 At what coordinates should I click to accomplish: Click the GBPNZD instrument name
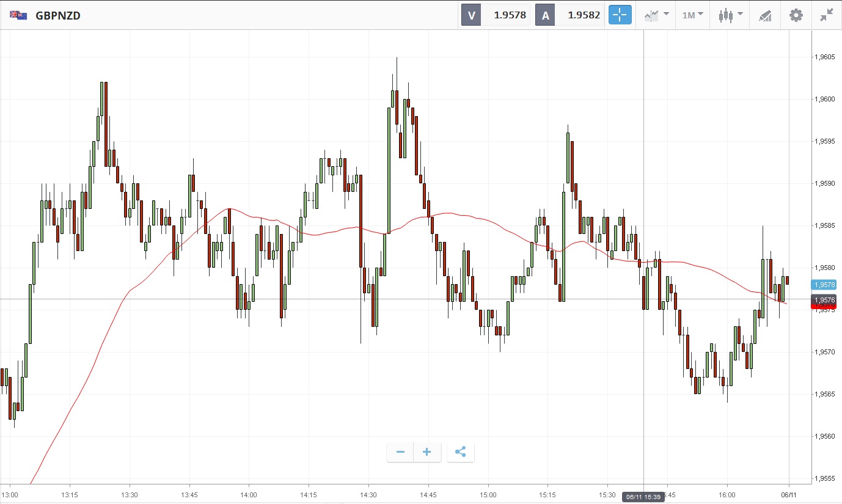coord(58,15)
